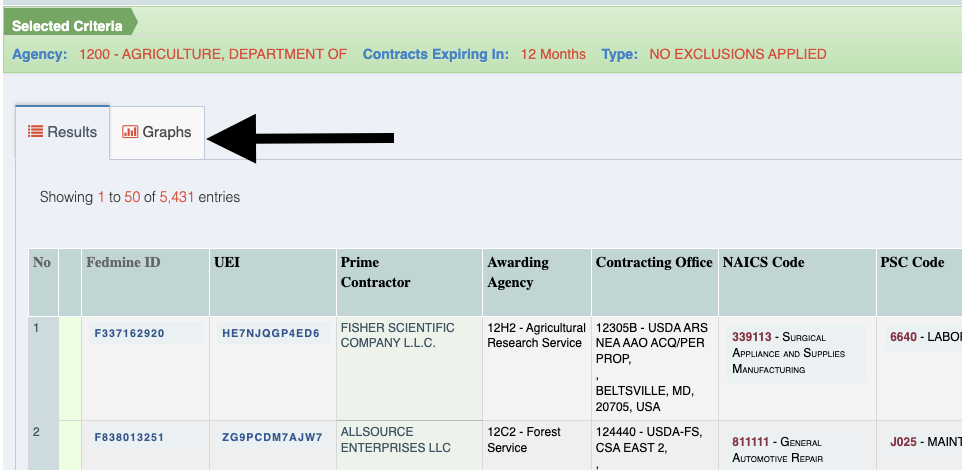This screenshot has width=962, height=470.
Task: Select the Results tab
Action: coord(62,132)
